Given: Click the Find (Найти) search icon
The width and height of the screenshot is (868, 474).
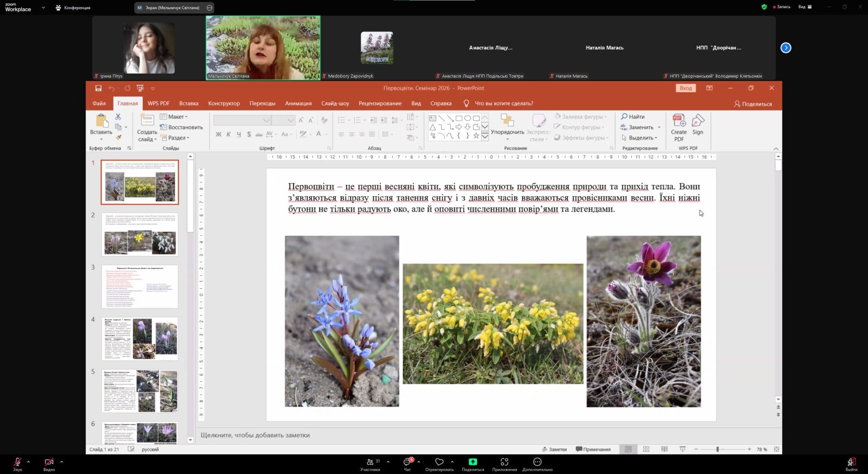Looking at the screenshot, I should [x=624, y=117].
